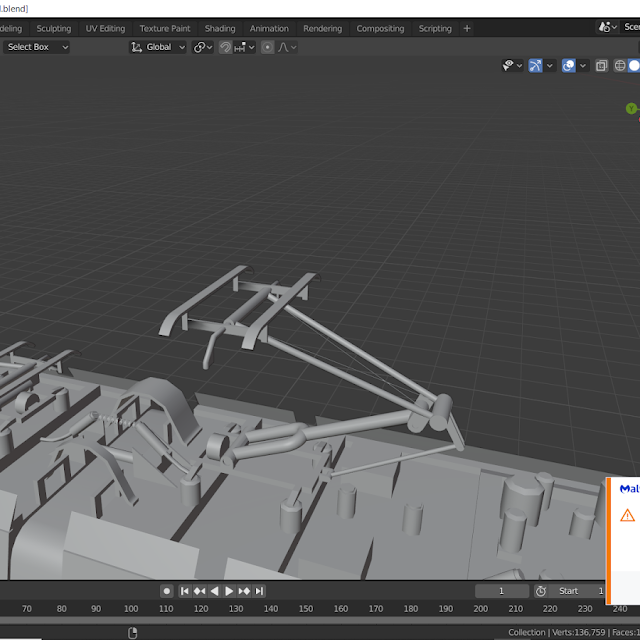Open the Shading workspace tab
Image resolution: width=640 pixels, height=640 pixels.
220,29
